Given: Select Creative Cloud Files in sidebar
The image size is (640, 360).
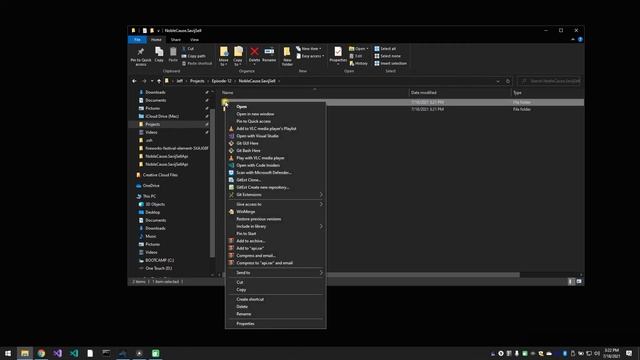Looking at the screenshot, I should (x=160, y=175).
